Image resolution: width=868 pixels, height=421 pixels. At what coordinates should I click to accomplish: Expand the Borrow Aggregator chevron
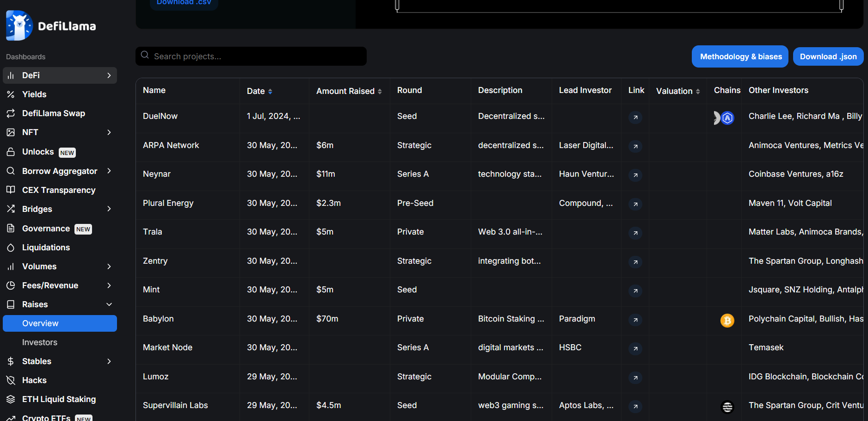click(109, 171)
